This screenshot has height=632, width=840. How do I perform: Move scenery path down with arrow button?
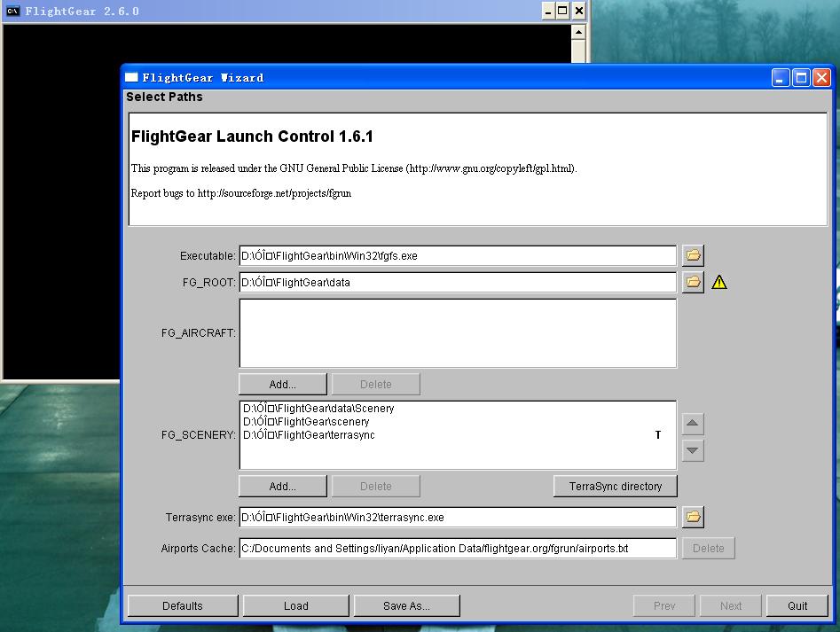point(693,450)
